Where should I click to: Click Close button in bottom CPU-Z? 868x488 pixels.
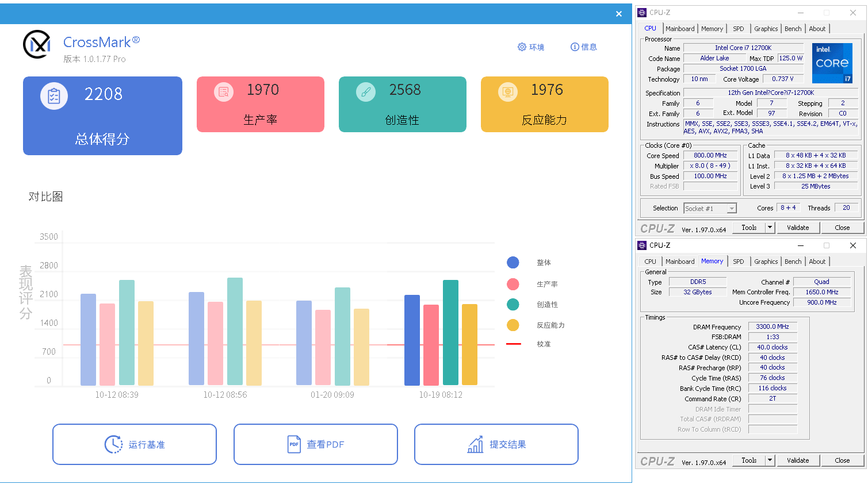tap(842, 460)
